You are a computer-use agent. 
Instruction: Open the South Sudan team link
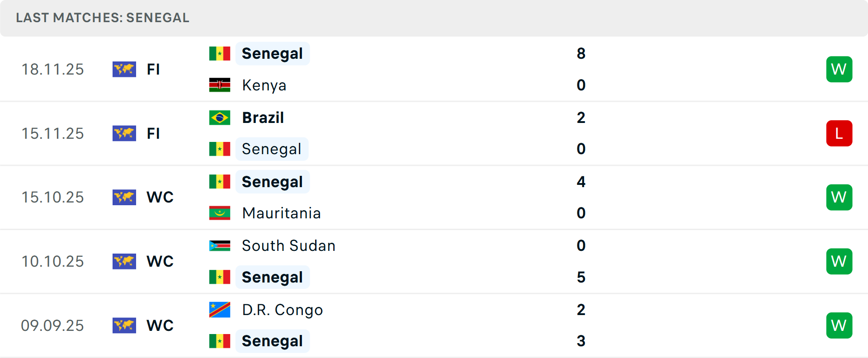[288, 245]
